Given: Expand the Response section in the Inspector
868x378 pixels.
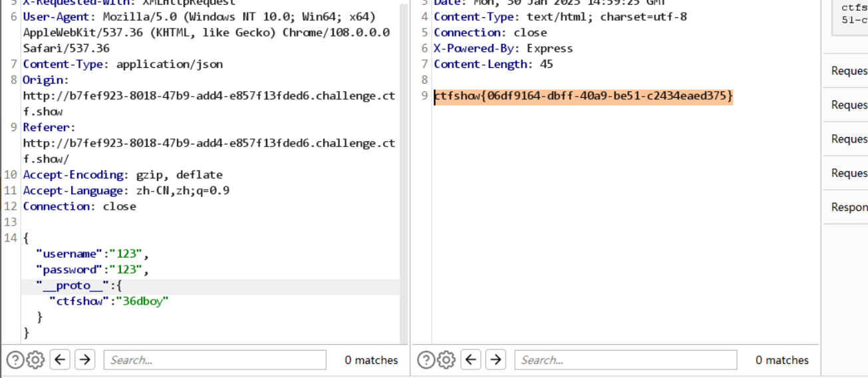Looking at the screenshot, I should tap(849, 207).
